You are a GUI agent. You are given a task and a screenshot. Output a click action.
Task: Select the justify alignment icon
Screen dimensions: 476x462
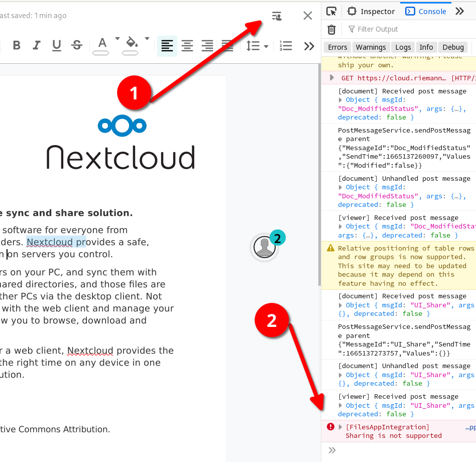coord(227,46)
